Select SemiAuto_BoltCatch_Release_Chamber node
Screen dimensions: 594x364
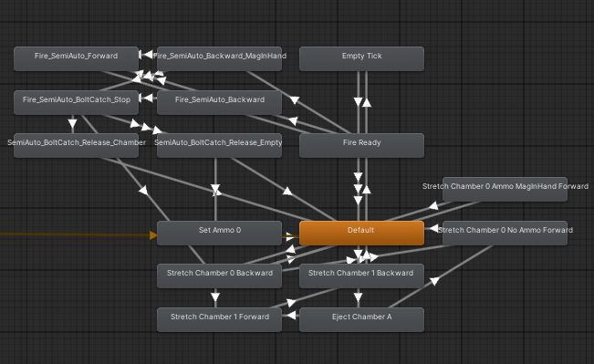(x=76, y=145)
